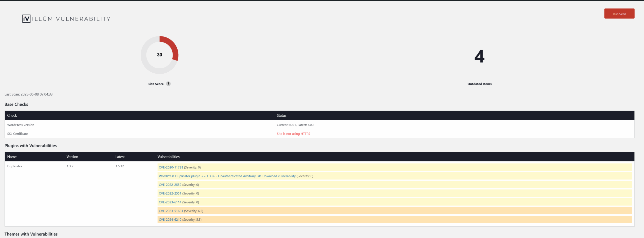Open the CVE-2023-51681 link

click(x=171, y=211)
